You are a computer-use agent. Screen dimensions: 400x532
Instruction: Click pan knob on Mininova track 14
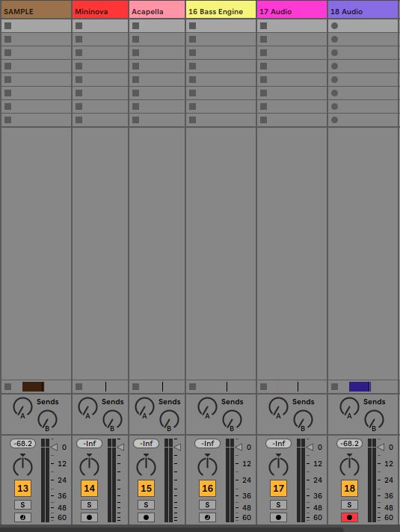[x=89, y=466]
